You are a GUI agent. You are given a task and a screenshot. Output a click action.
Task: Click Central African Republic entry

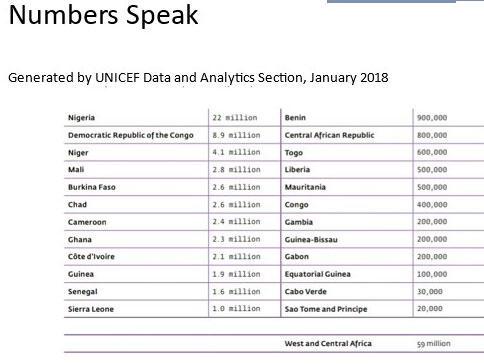[329, 135]
